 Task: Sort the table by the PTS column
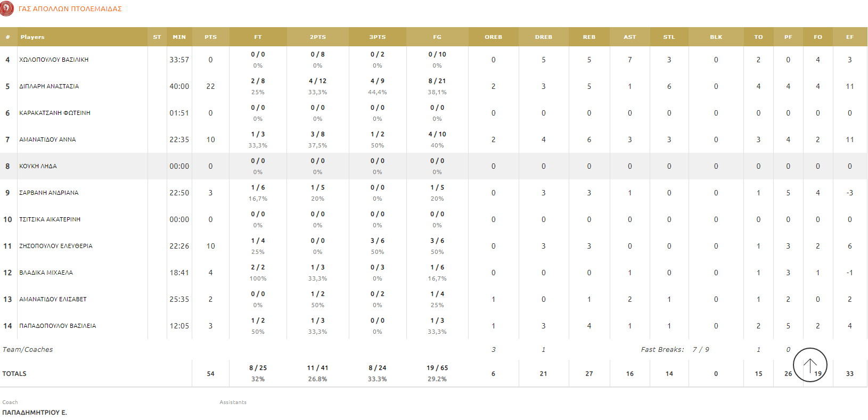tap(210, 37)
